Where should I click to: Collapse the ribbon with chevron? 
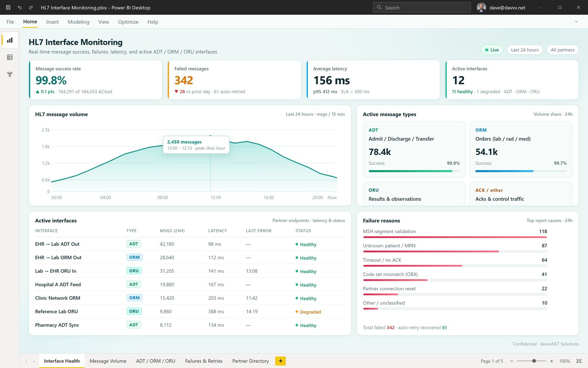click(577, 22)
